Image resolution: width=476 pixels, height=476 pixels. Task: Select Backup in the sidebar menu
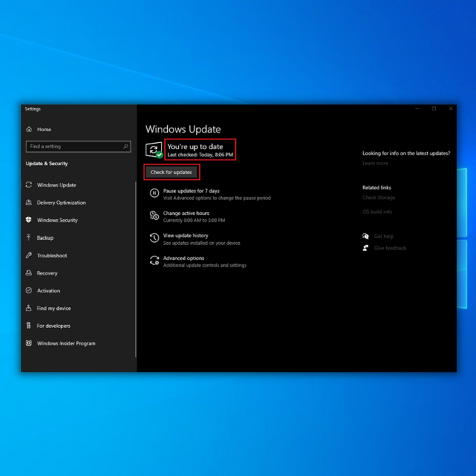point(45,238)
